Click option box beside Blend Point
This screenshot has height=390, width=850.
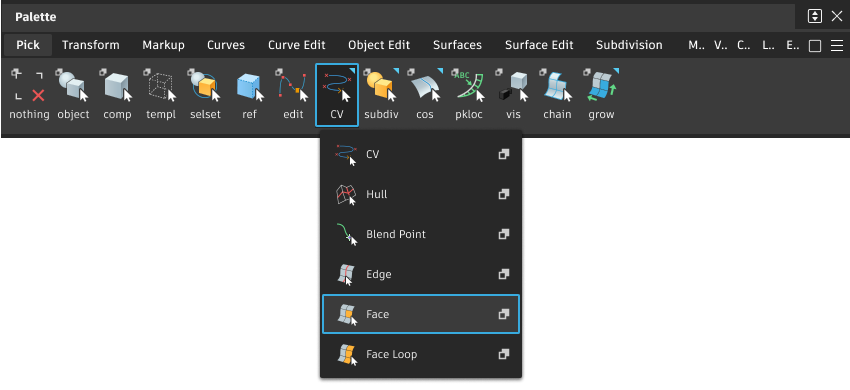coord(504,234)
